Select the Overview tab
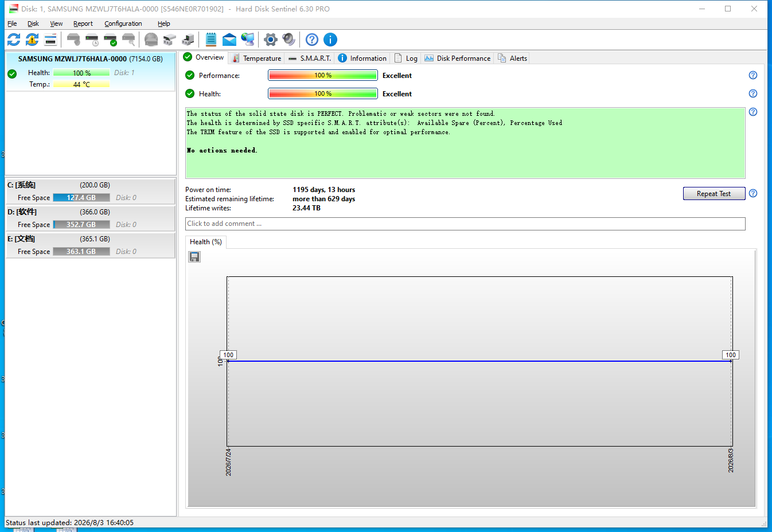 pyautogui.click(x=204, y=57)
